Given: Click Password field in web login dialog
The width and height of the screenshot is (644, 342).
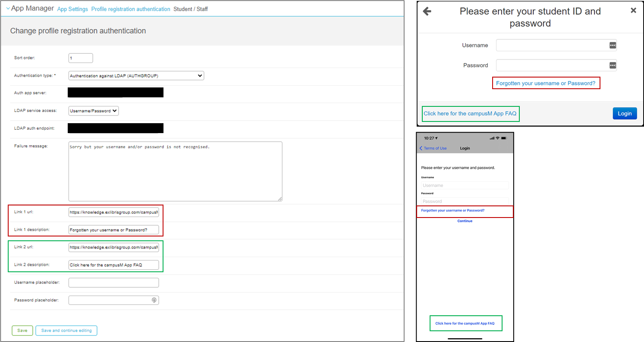Looking at the screenshot, I should (556, 65).
